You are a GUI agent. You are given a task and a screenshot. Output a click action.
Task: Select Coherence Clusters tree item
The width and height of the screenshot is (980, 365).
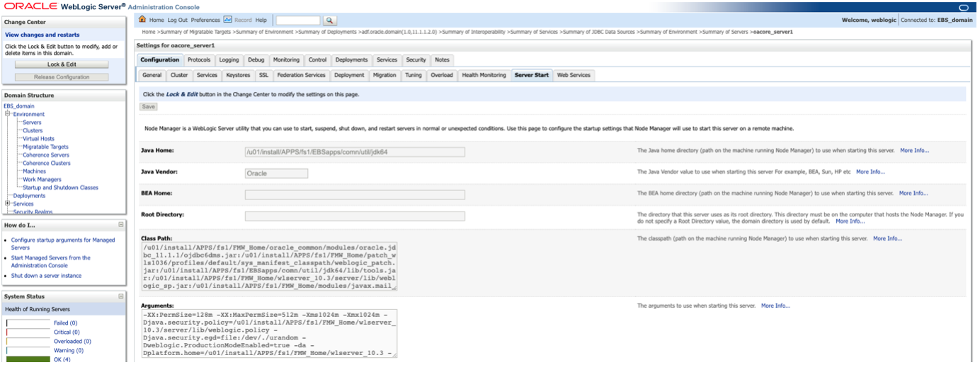[x=47, y=163]
